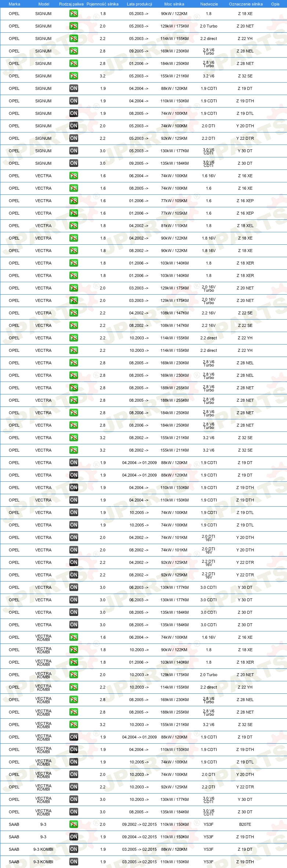This screenshot has width=287, height=868.
Task: Select PB icon in Vectra Kombi Z 18 XE row
Action: pos(73,650)
